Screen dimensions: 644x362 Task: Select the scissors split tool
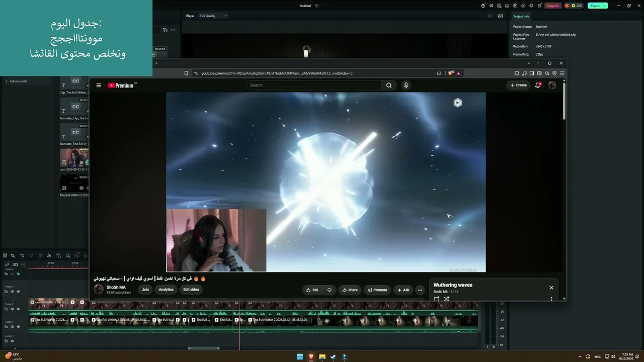point(49,256)
